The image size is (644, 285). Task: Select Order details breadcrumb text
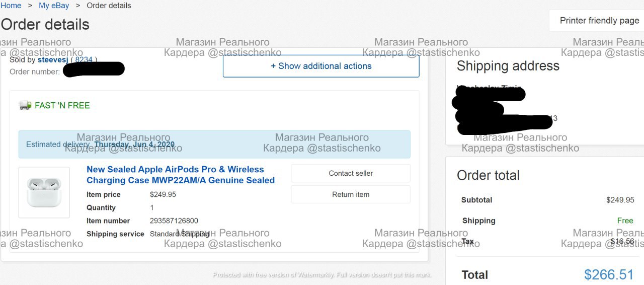109,6
